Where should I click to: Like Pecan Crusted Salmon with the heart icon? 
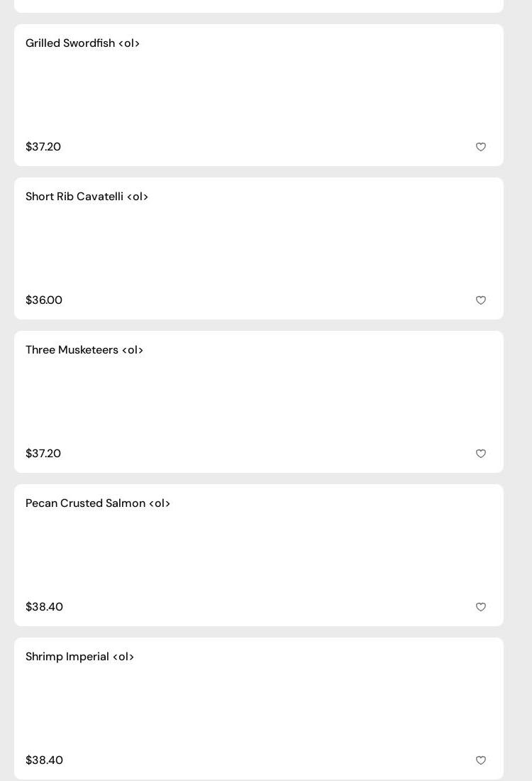(481, 607)
